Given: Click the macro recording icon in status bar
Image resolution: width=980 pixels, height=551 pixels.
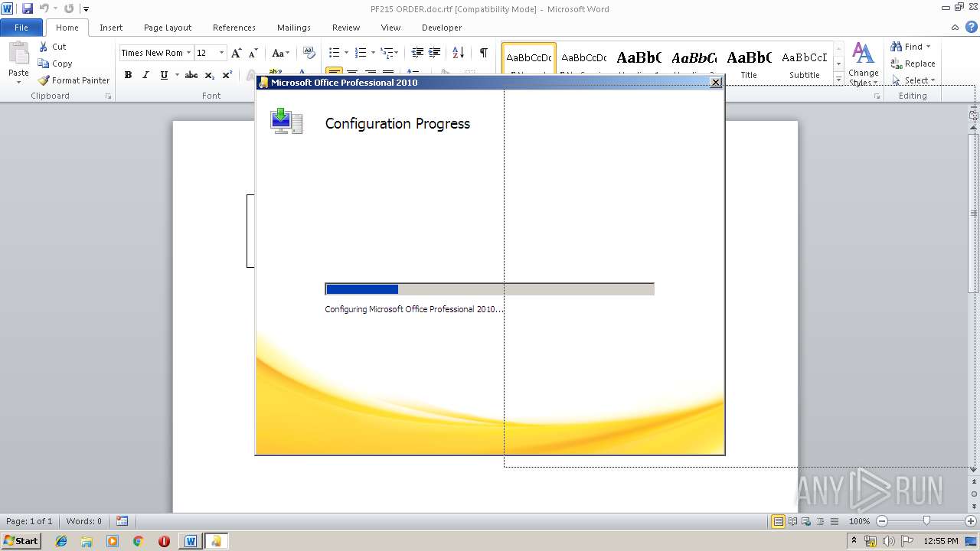Looking at the screenshot, I should [x=122, y=521].
